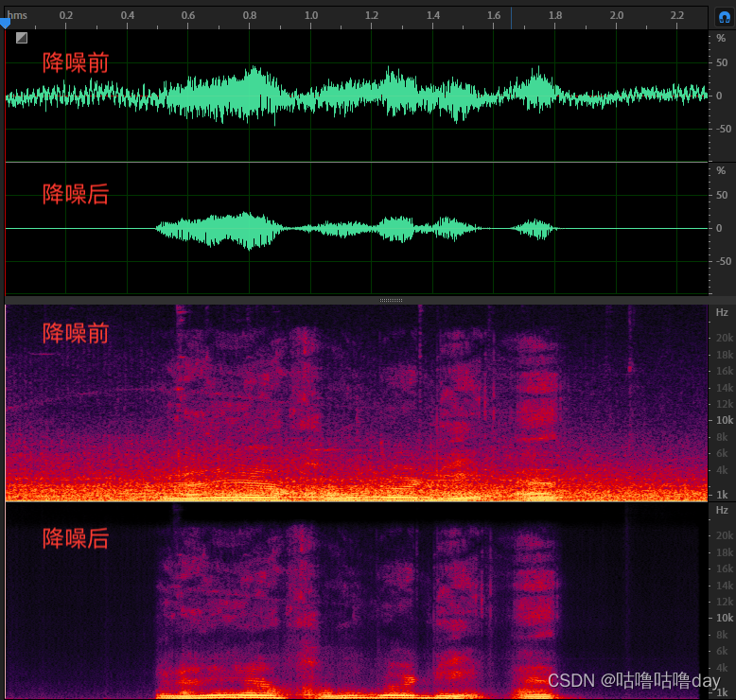This screenshot has height=700, width=736.
Task: Click the 2.0 mark on the time ruler
Action: click(617, 15)
